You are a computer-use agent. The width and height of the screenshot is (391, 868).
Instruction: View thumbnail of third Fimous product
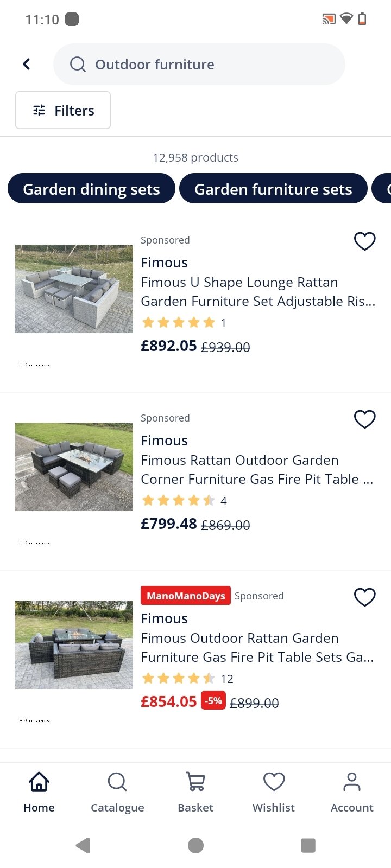74,644
